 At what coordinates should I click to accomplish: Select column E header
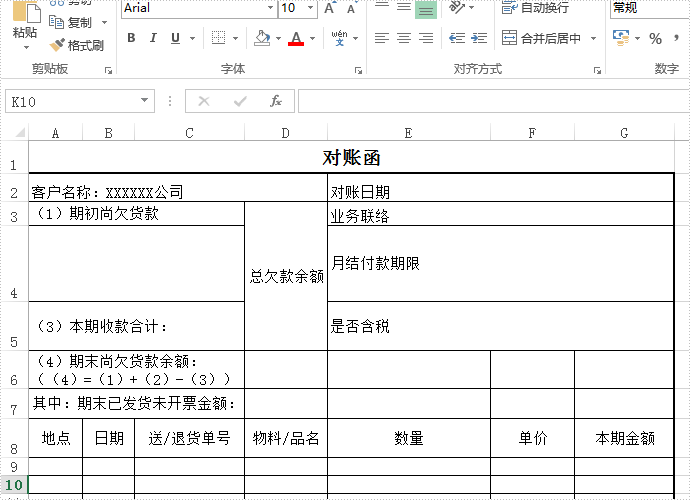pos(409,132)
